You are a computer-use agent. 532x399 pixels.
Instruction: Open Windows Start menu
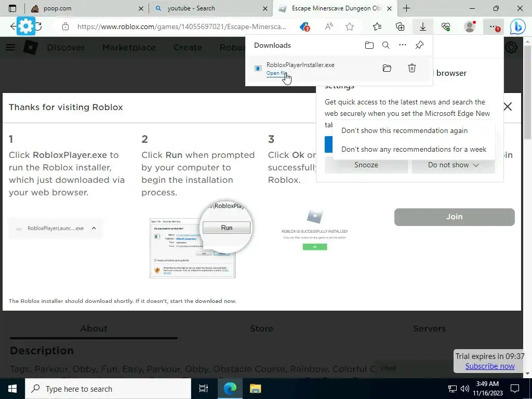click(x=12, y=389)
